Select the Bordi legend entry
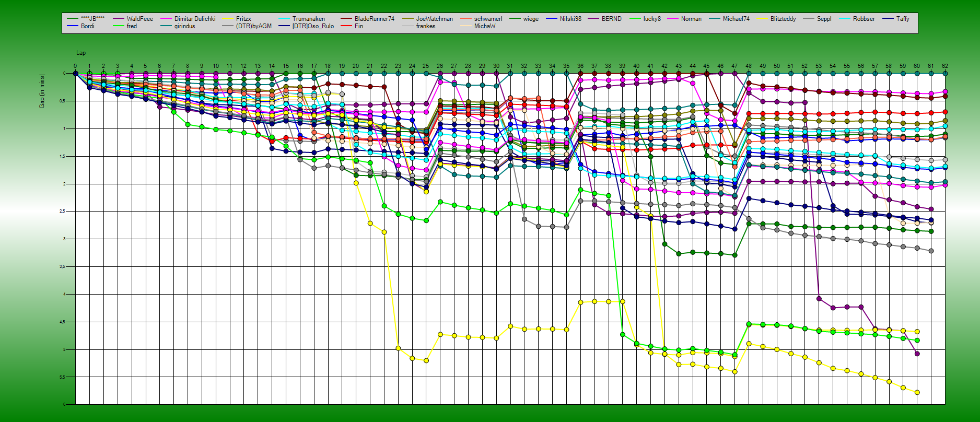The width and height of the screenshot is (980, 422). (x=88, y=26)
